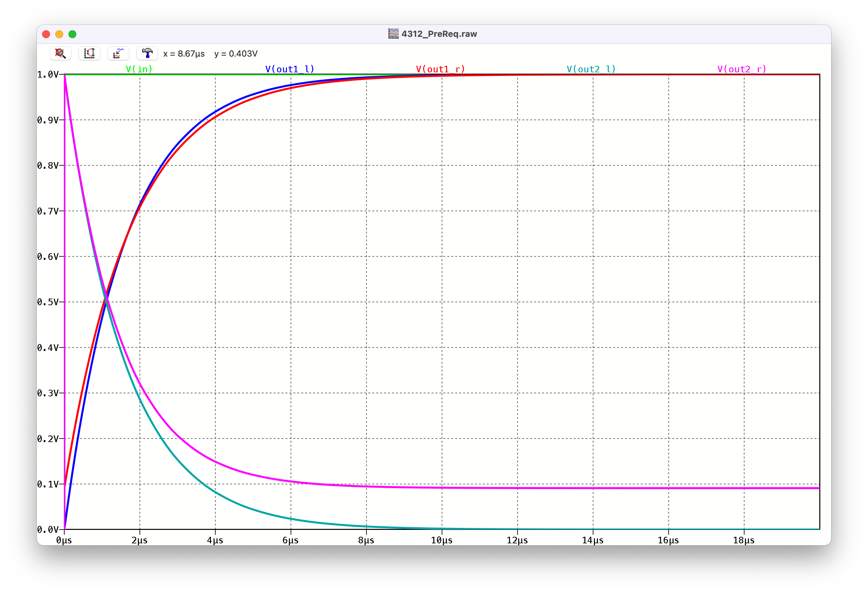The image size is (868, 594).
Task: Open the Add Traces icon
Action: coord(118,53)
